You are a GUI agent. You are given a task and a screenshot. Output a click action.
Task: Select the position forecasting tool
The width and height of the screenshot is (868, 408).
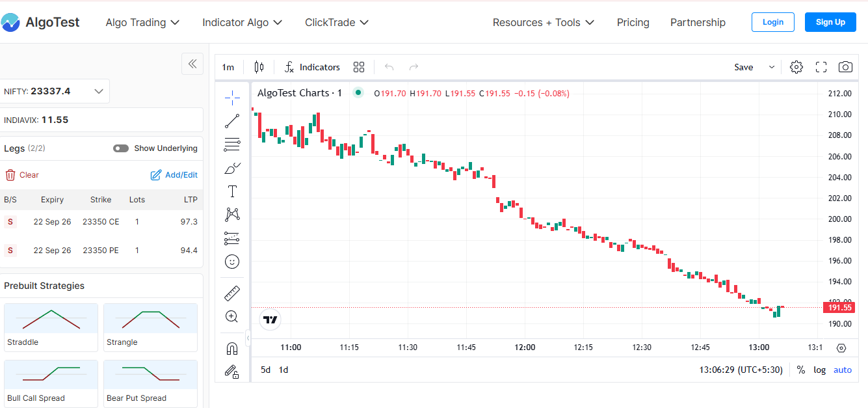232,238
